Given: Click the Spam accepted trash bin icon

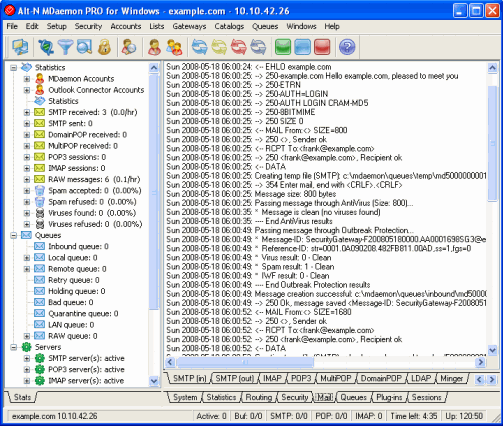Looking at the screenshot, I should [x=40, y=190].
